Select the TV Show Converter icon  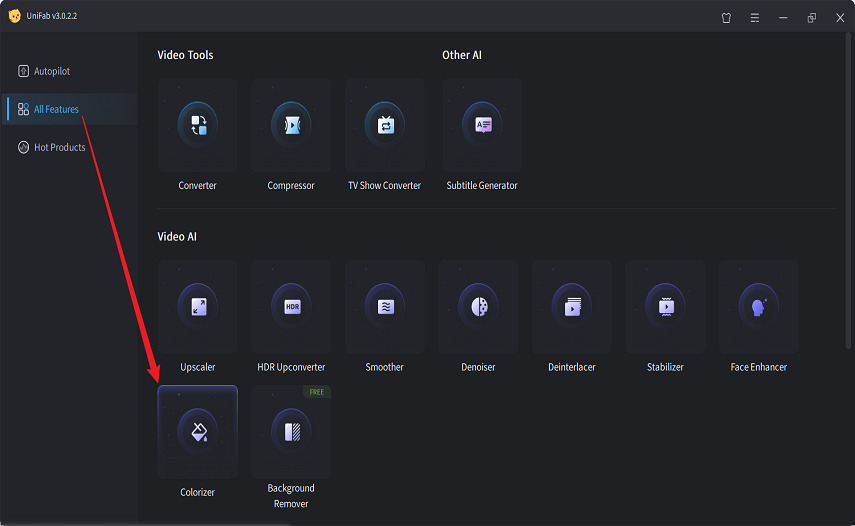point(385,126)
